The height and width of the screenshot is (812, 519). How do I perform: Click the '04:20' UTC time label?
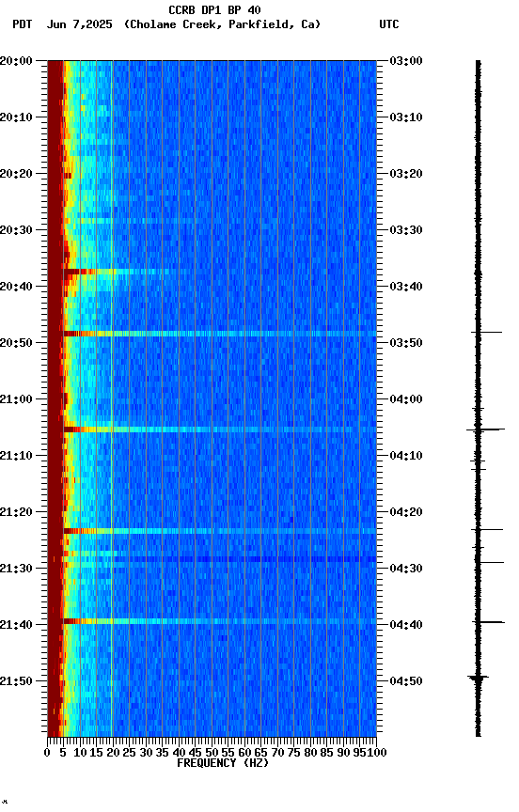pos(406,512)
